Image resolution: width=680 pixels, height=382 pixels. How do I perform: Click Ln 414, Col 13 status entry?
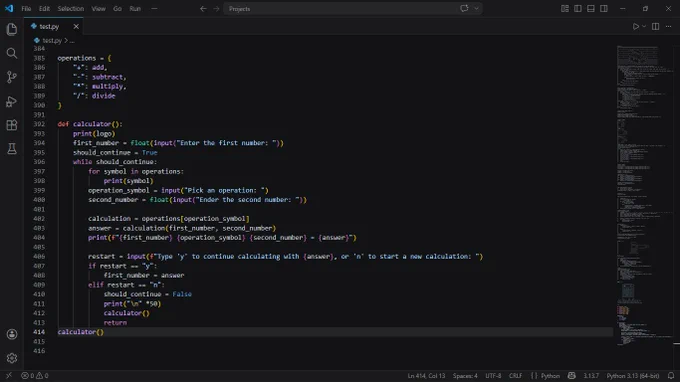pyautogui.click(x=426, y=376)
